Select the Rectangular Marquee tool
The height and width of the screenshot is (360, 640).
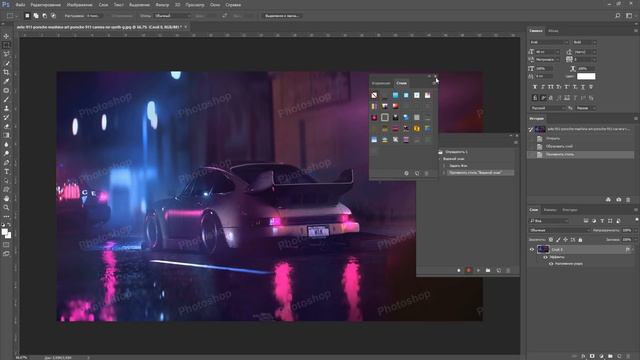[6, 45]
